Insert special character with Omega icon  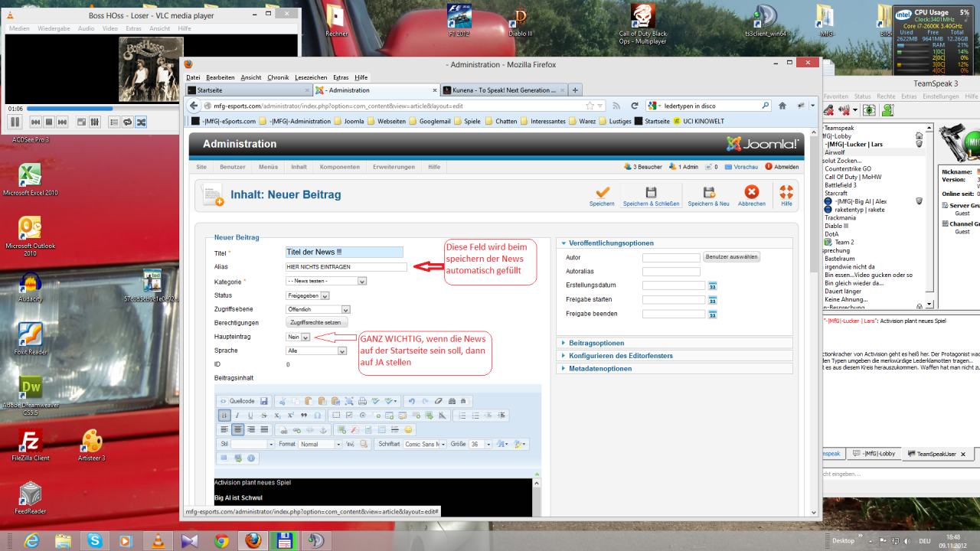point(316,415)
